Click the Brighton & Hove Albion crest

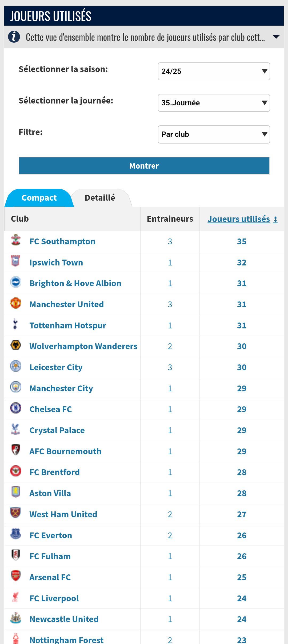tap(16, 282)
